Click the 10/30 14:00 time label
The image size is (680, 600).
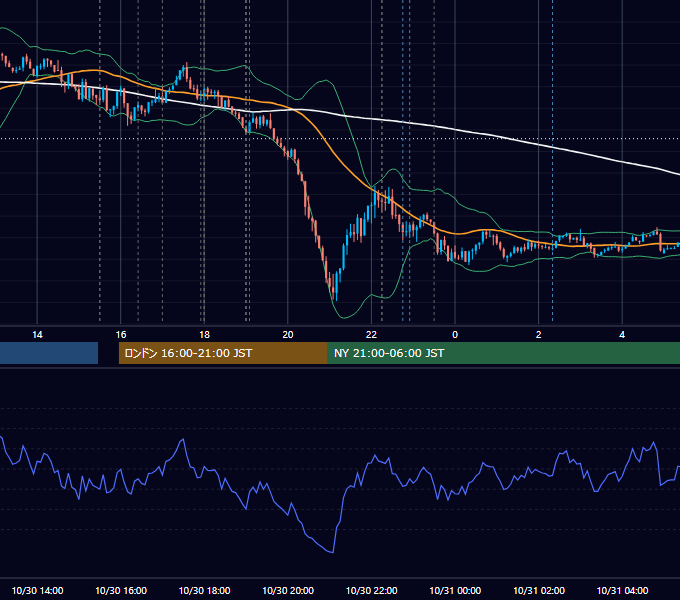tap(37, 590)
